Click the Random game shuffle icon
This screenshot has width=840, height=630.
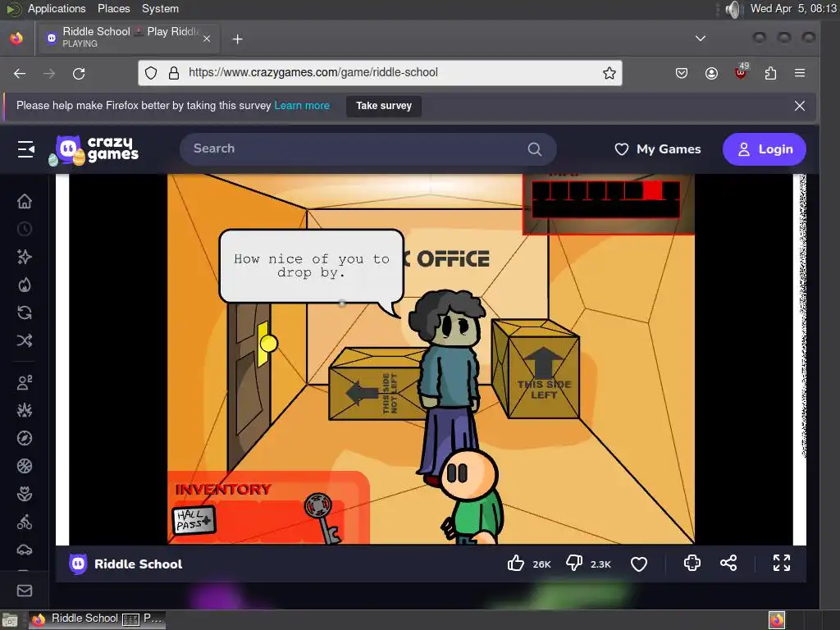25,340
